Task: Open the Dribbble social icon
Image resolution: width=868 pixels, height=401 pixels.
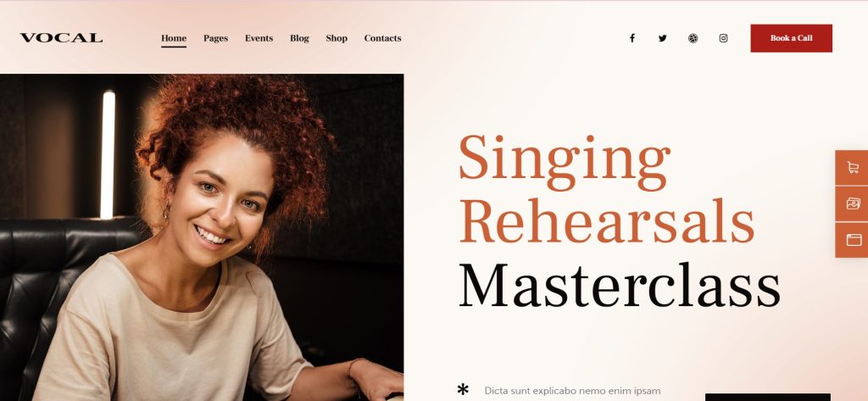Action: click(x=693, y=38)
